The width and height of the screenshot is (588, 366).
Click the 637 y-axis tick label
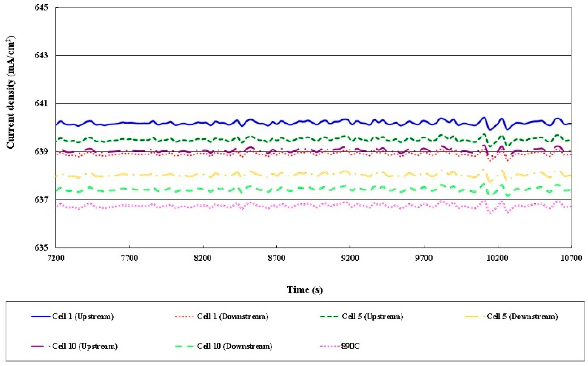[x=41, y=200]
